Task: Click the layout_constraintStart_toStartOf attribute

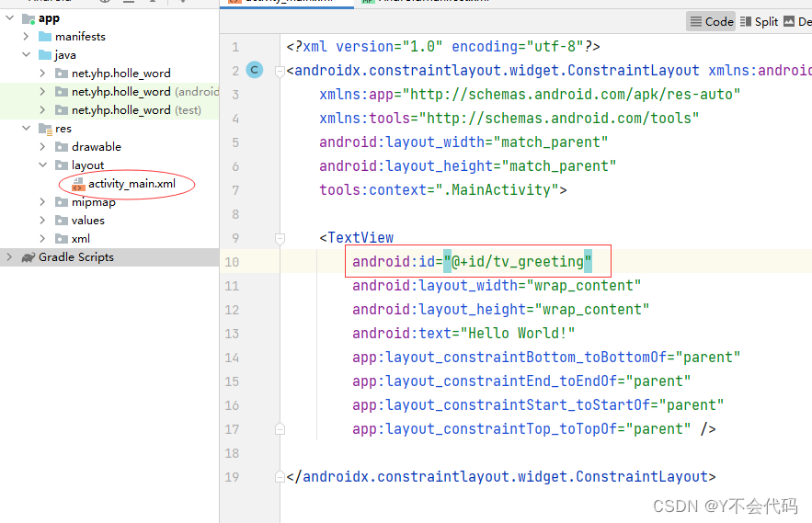Action: pos(538,405)
